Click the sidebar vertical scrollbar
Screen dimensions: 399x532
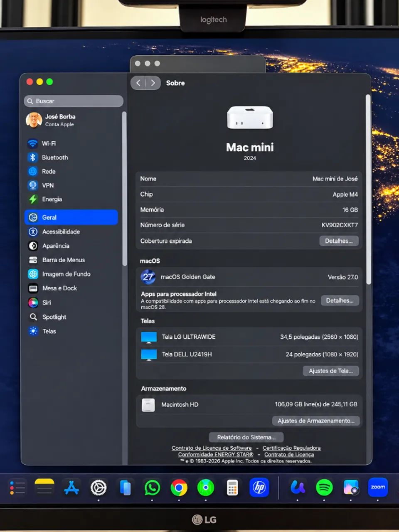(x=124, y=188)
